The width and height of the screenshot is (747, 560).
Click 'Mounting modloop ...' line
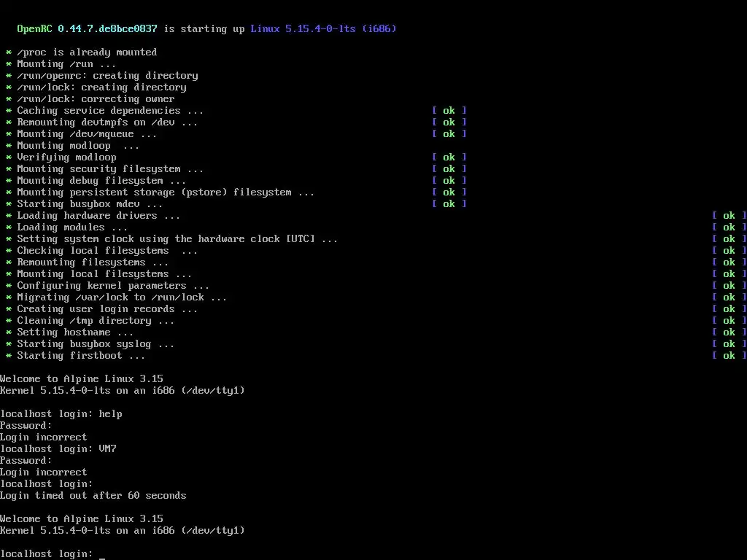[78, 146]
